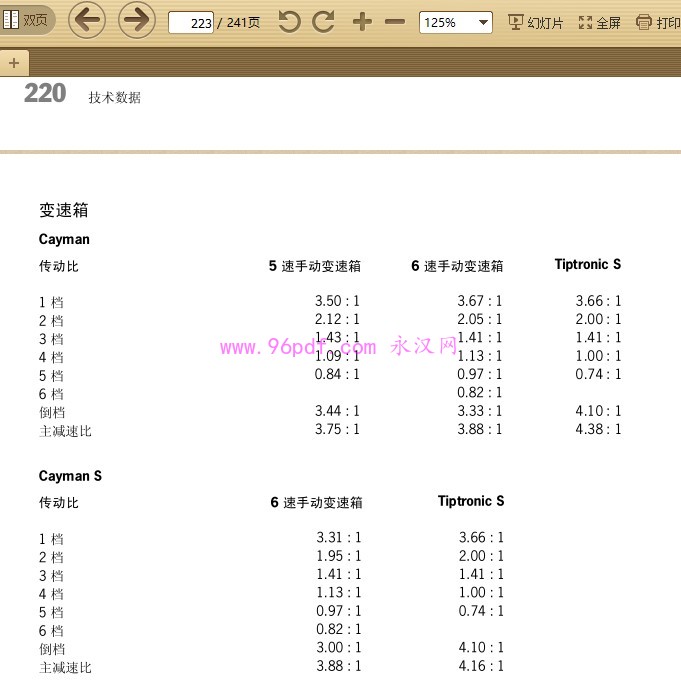The width and height of the screenshot is (681, 687).
Task: Click the value 3.44 : 1
Action: (337, 411)
